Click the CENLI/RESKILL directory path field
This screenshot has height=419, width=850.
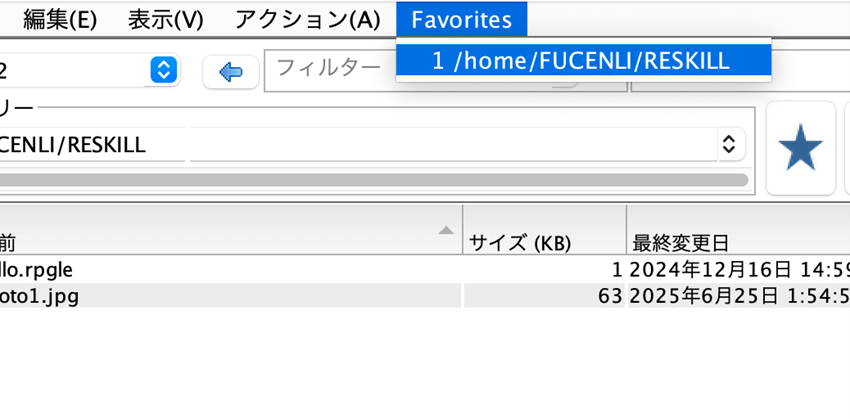[90, 145]
